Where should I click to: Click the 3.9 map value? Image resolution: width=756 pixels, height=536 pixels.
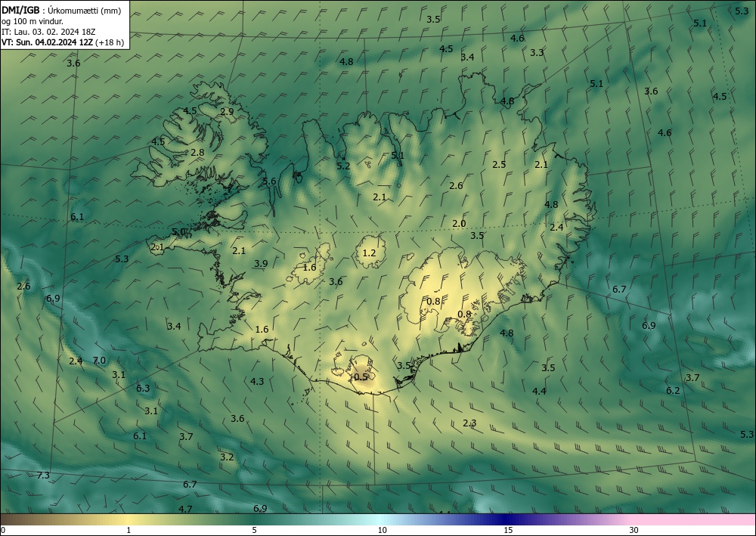[x=261, y=263]
